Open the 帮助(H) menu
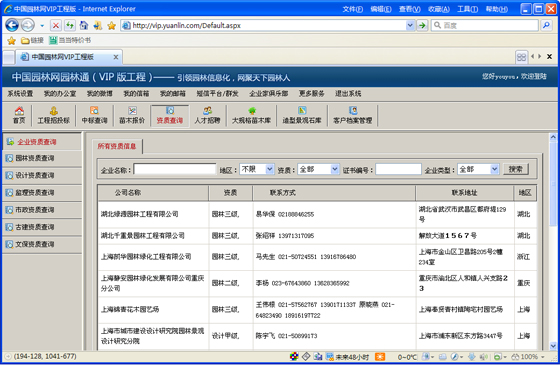 (496, 9)
